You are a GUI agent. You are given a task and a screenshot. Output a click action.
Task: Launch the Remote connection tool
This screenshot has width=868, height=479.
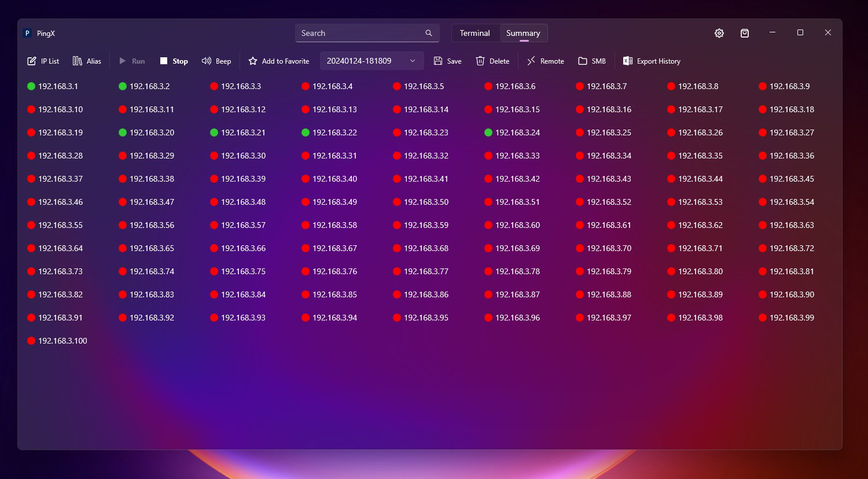[545, 61]
